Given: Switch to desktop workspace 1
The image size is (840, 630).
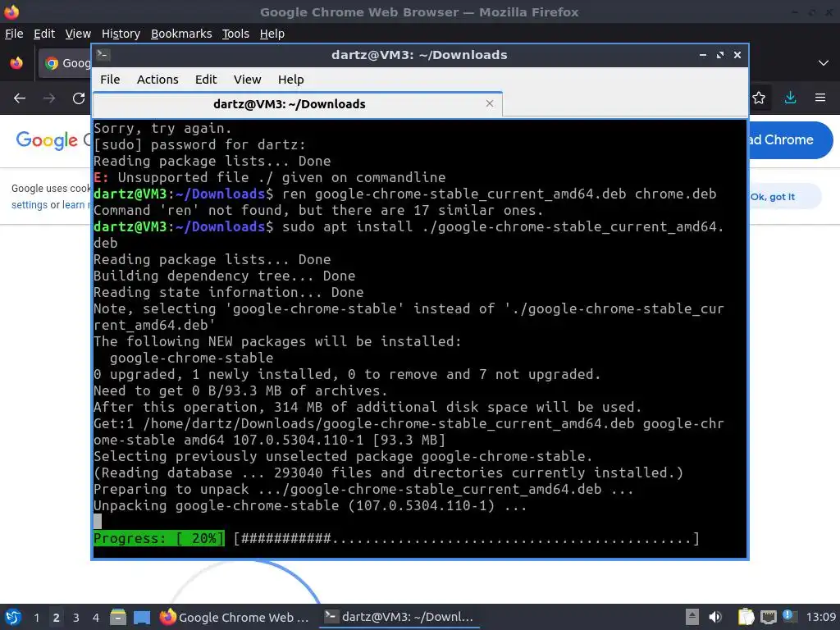Looking at the screenshot, I should coord(36,618).
